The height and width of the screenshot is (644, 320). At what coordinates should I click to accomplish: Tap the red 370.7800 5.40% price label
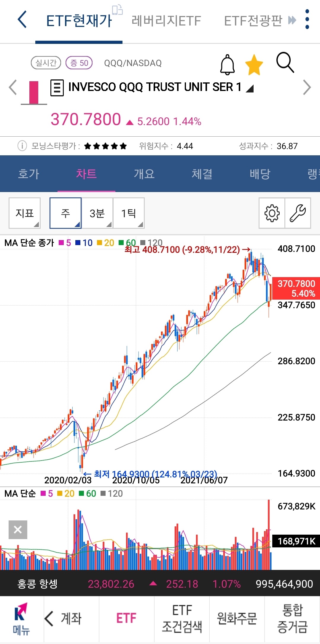point(296,288)
